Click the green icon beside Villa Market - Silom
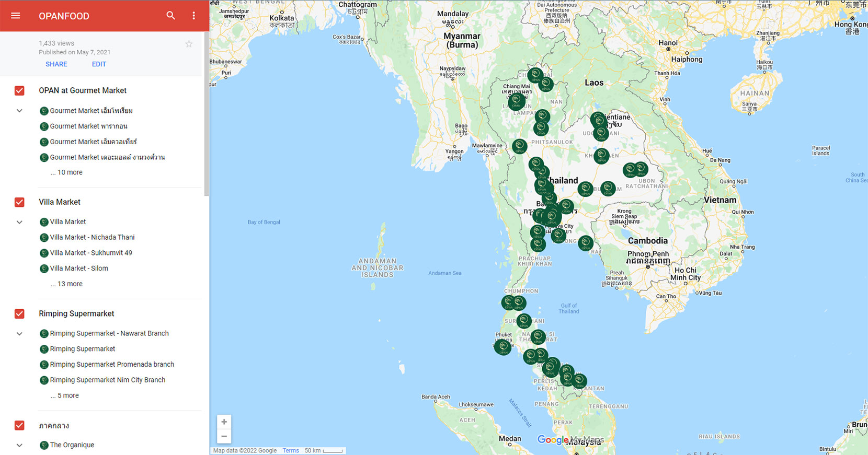Viewport: 868px width, 455px height. (44, 269)
